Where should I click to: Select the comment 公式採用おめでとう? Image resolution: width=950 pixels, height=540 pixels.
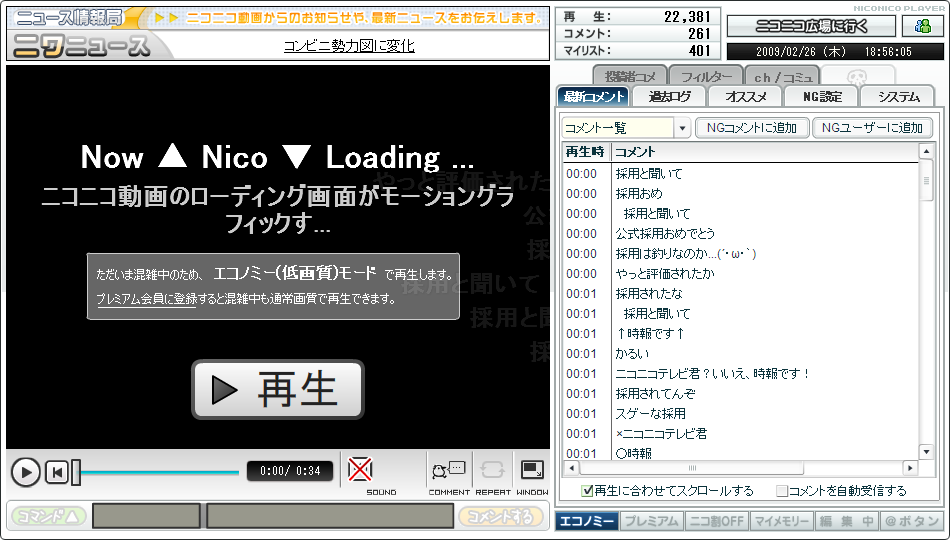(x=665, y=233)
